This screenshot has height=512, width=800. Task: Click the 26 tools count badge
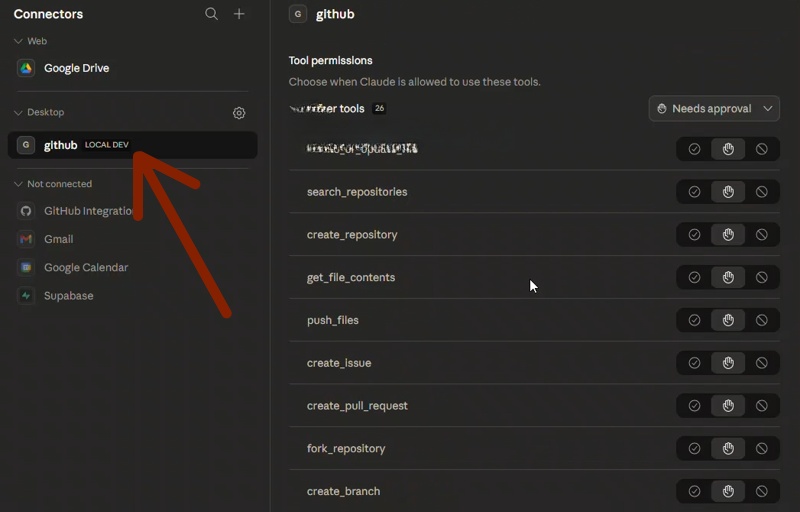(x=379, y=108)
